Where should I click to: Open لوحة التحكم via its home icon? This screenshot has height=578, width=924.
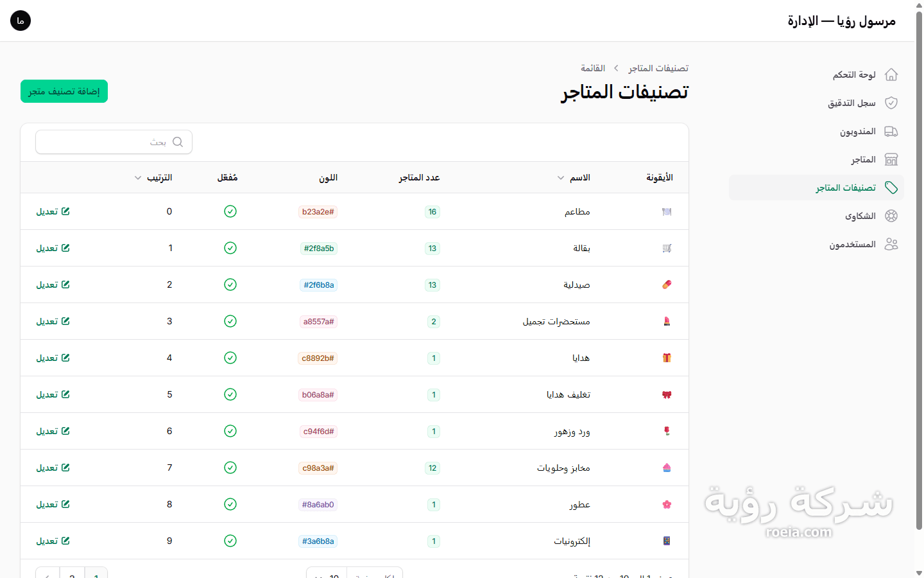coord(891,74)
